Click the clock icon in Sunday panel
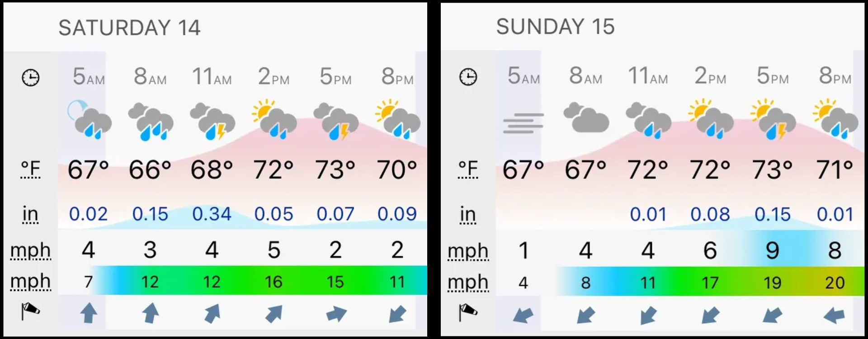This screenshot has height=339, width=868. click(468, 77)
